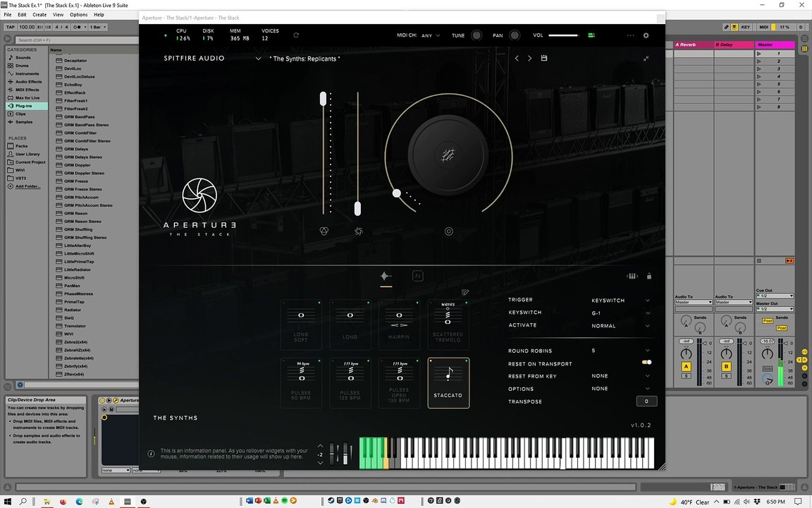Open the Options None dropdown
Screen dimensions: 812x508
pos(621,389)
